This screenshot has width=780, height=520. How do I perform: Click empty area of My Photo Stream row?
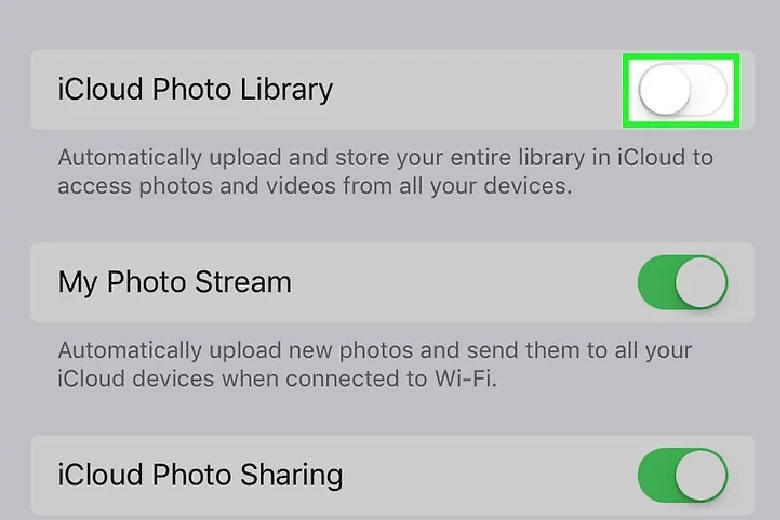463,282
